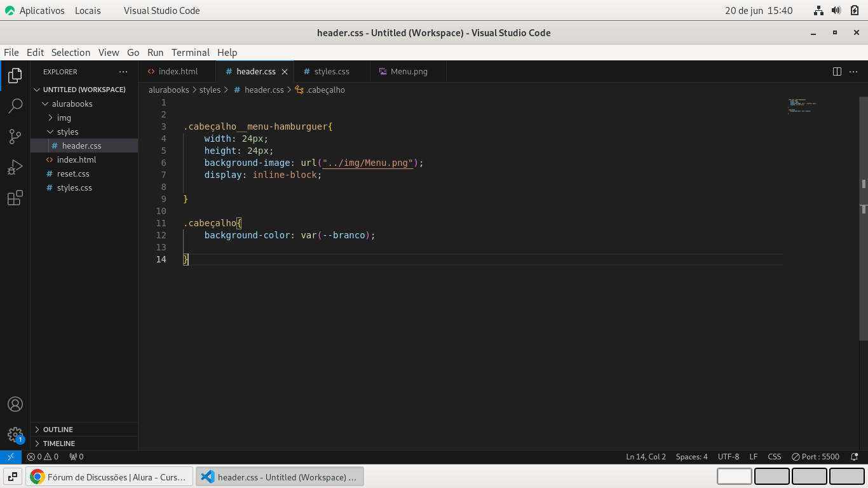Open the Edit menu

[35, 53]
